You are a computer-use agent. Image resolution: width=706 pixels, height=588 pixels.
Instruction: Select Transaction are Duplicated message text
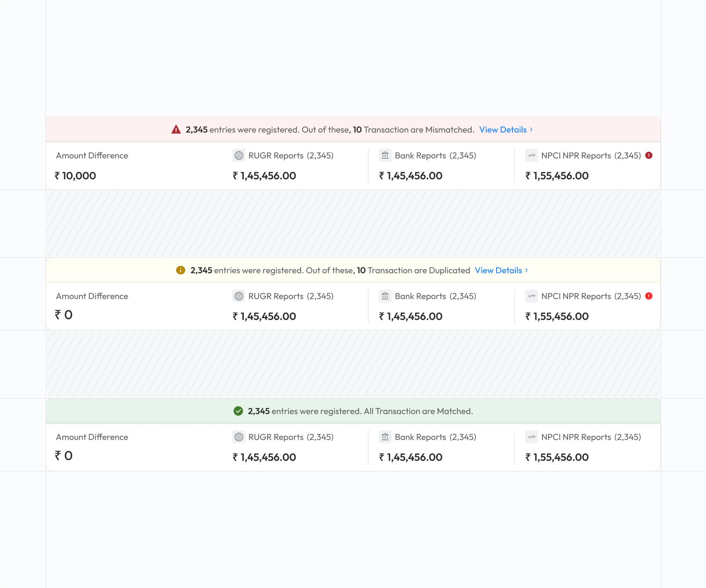pyautogui.click(x=419, y=270)
